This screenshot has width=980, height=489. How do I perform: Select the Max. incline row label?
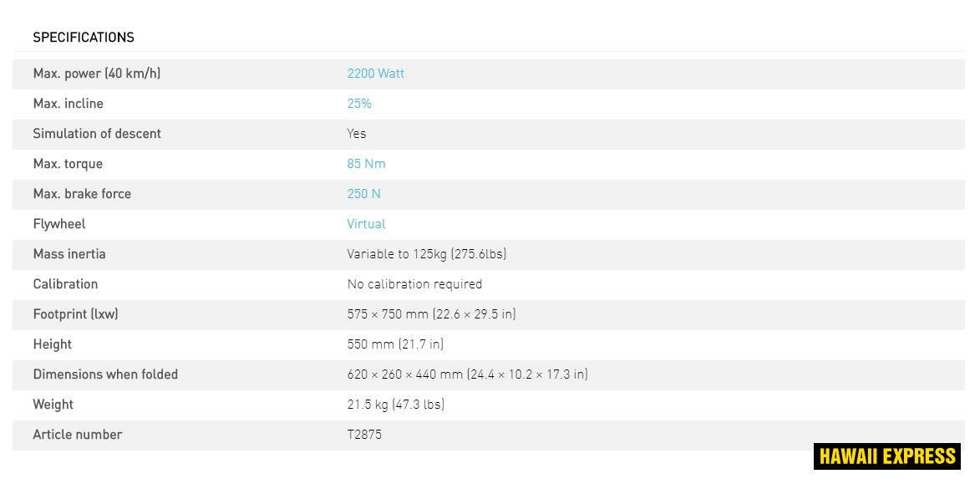point(69,104)
